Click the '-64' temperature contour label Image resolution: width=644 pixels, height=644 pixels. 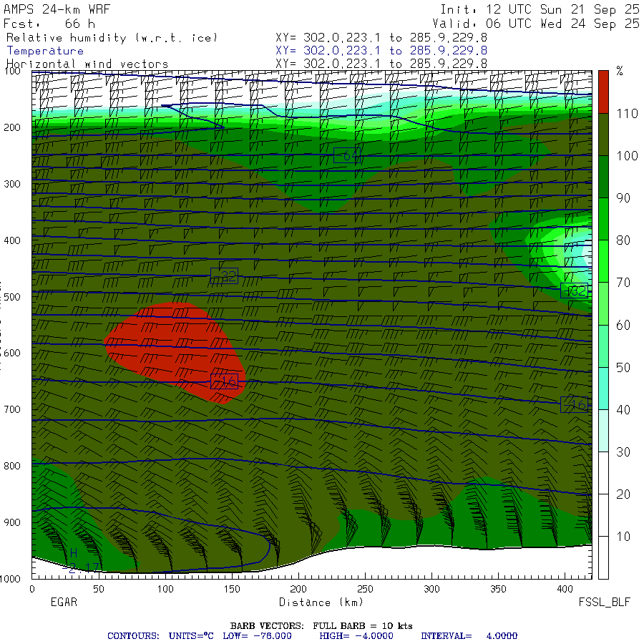pos(348,155)
